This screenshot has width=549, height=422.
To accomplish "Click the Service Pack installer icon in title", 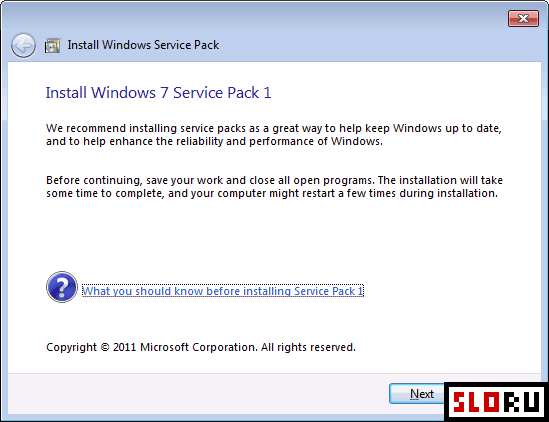I will [52, 46].
